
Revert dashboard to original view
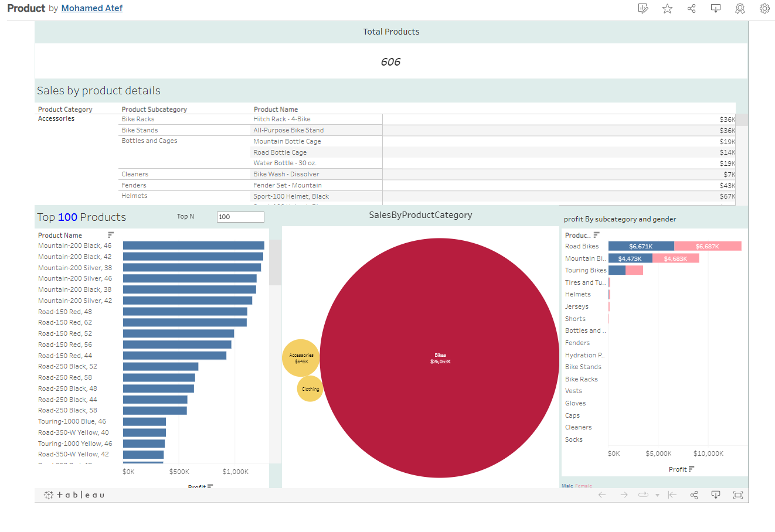(x=672, y=495)
